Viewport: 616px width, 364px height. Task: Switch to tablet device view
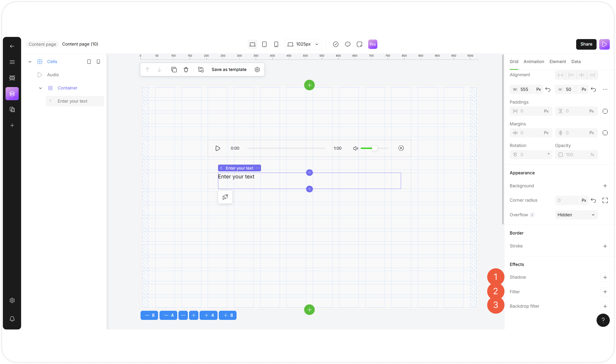click(x=264, y=44)
